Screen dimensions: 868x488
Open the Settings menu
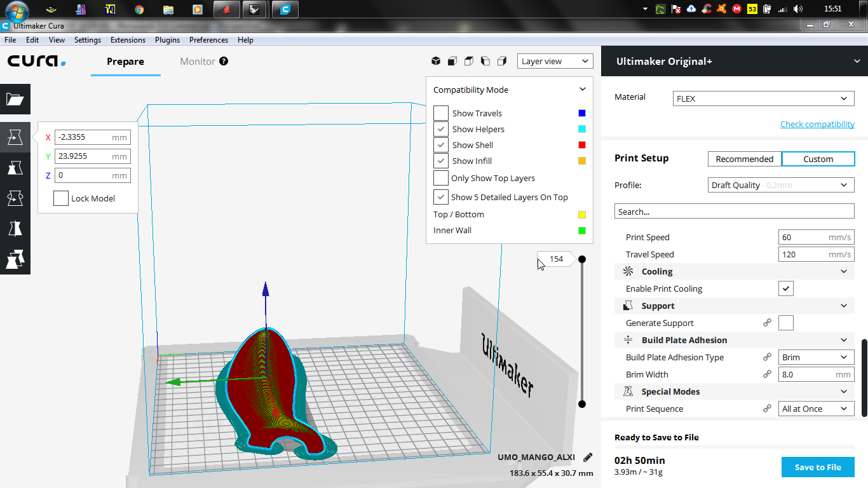pyautogui.click(x=88, y=39)
